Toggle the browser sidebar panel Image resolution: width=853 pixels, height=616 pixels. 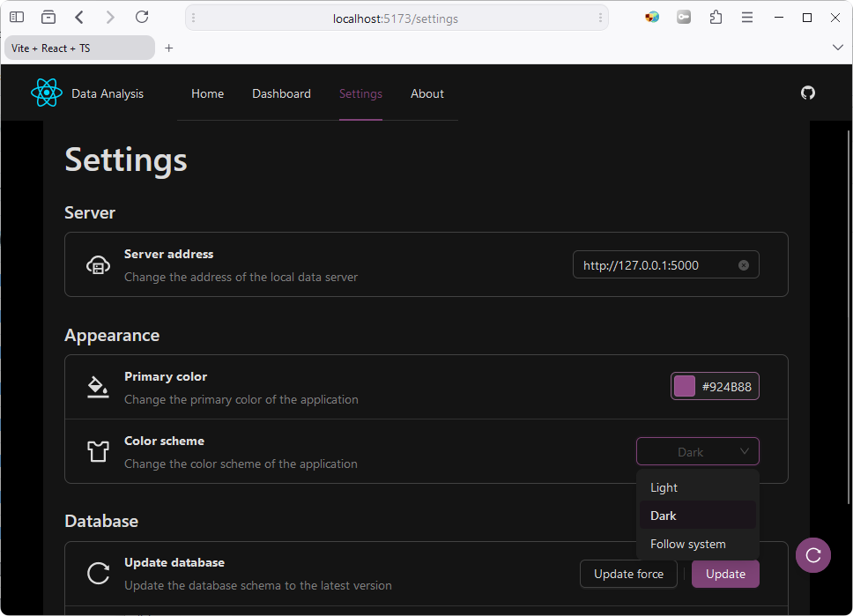coord(17,18)
